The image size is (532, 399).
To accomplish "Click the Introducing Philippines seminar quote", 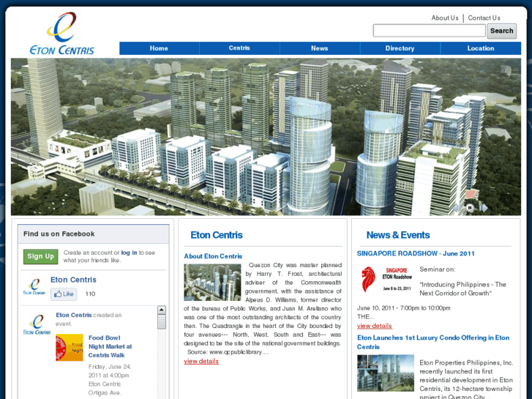I will (462, 289).
